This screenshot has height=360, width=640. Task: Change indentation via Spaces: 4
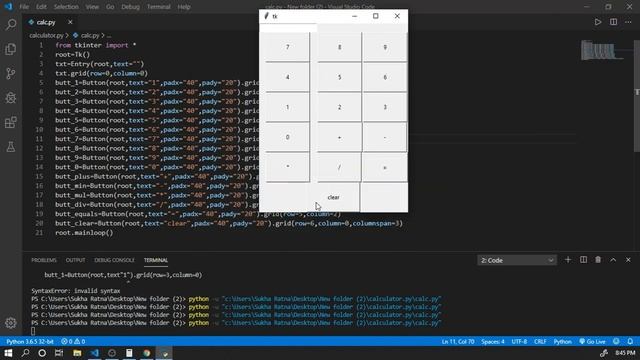(493, 342)
